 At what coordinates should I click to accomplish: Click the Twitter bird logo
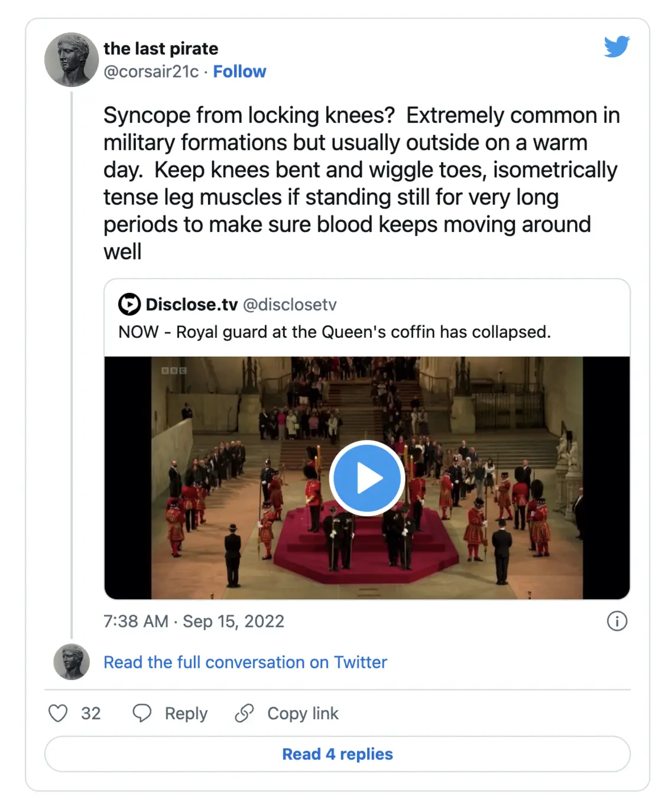[617, 47]
